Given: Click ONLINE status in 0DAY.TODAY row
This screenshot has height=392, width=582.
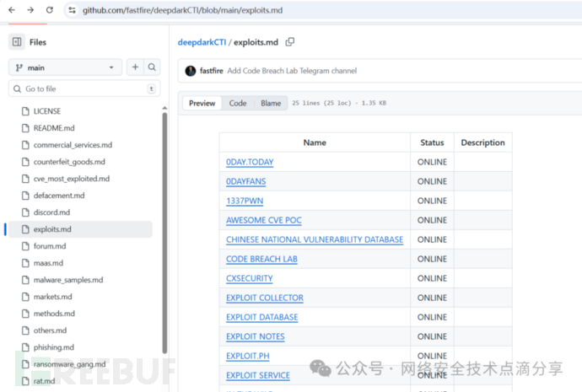Looking at the screenshot, I should (432, 162).
